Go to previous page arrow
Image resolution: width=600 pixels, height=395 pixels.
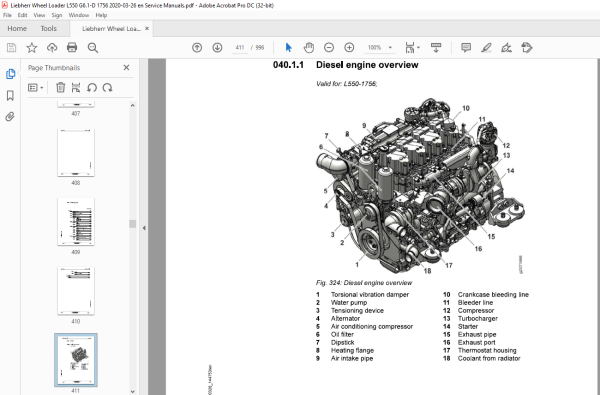197,47
